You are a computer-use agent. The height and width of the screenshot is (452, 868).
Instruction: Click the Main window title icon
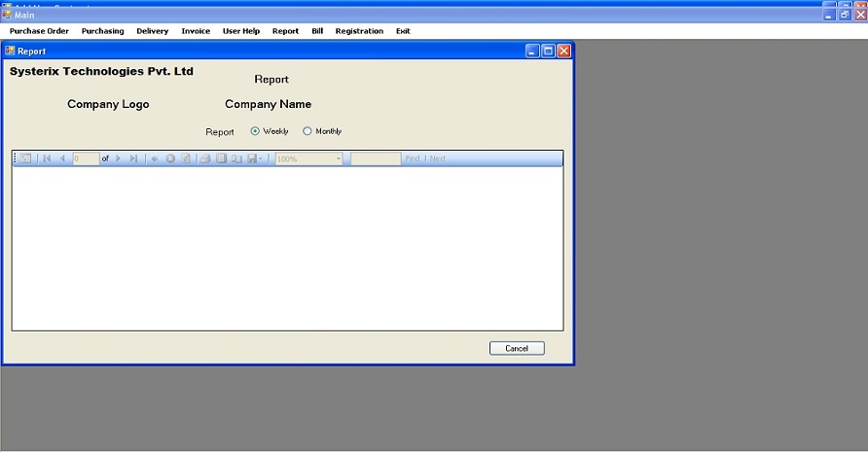(7, 15)
